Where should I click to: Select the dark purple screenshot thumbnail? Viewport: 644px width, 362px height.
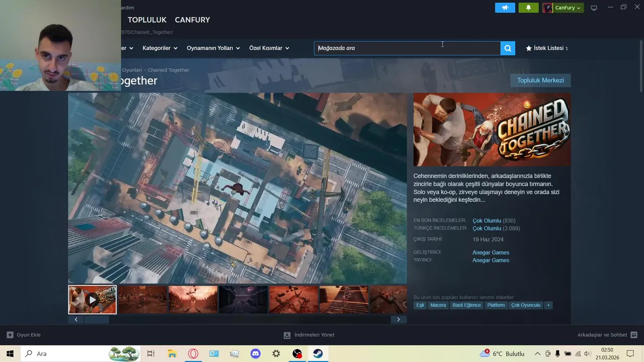pos(243,300)
